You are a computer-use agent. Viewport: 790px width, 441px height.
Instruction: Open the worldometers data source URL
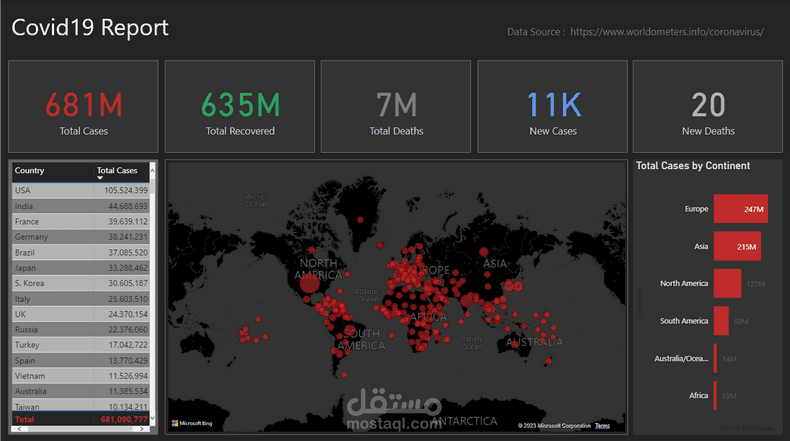[x=667, y=32]
